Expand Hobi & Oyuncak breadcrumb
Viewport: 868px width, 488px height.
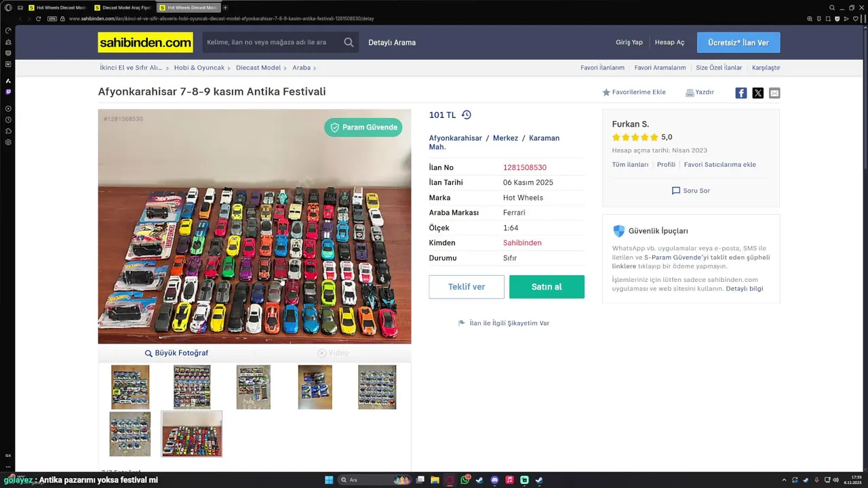[x=202, y=68]
